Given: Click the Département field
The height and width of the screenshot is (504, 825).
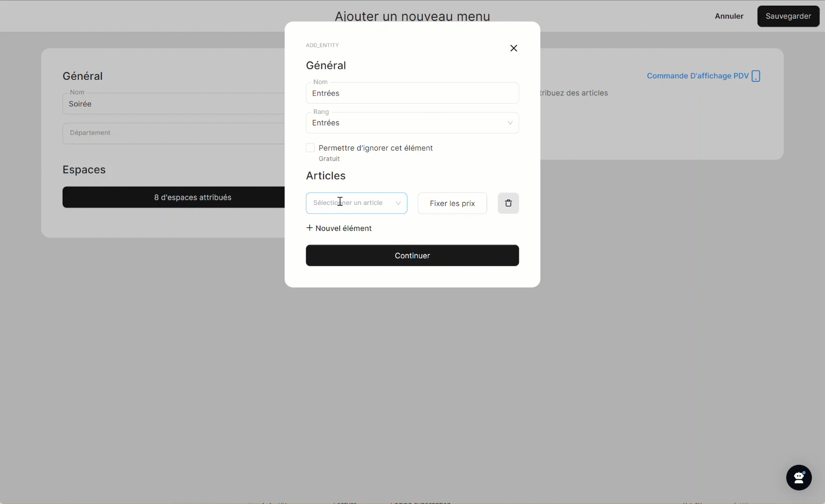Looking at the screenshot, I should coord(174,133).
